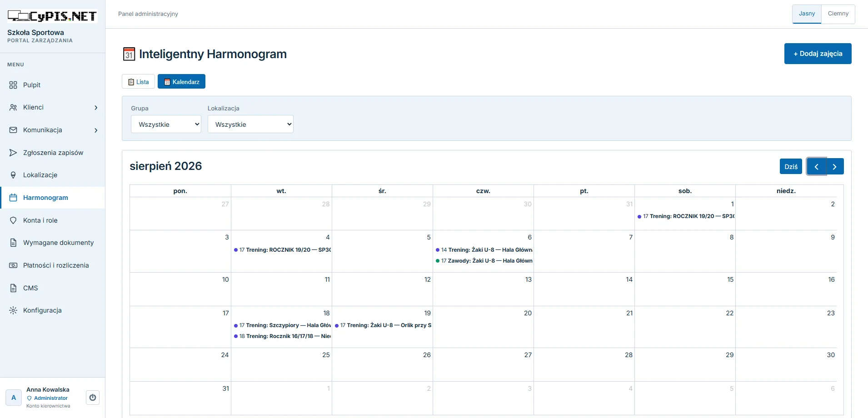868x418 pixels.
Task: Open Konta i role menu item
Action: (52, 220)
